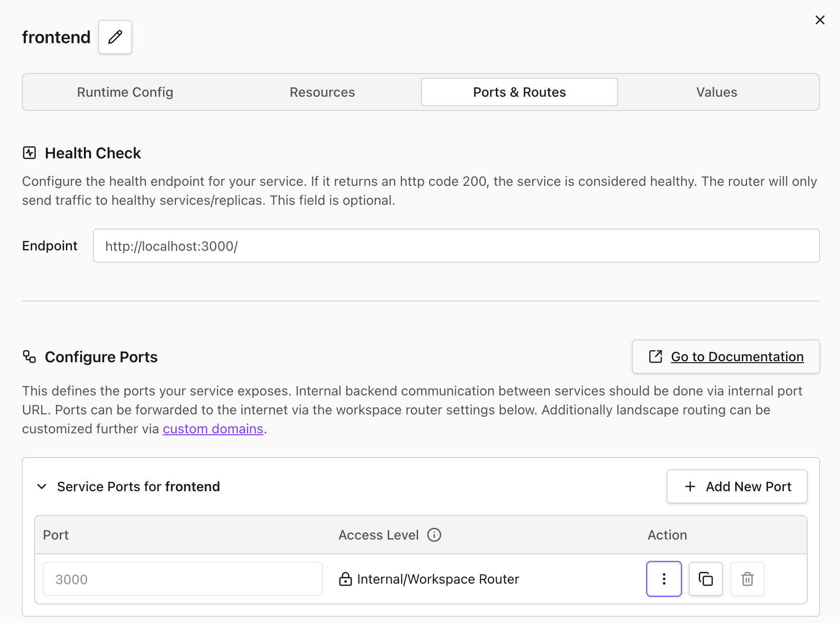Open the Resources tab
Screen dimensions: 840x623
[322, 92]
